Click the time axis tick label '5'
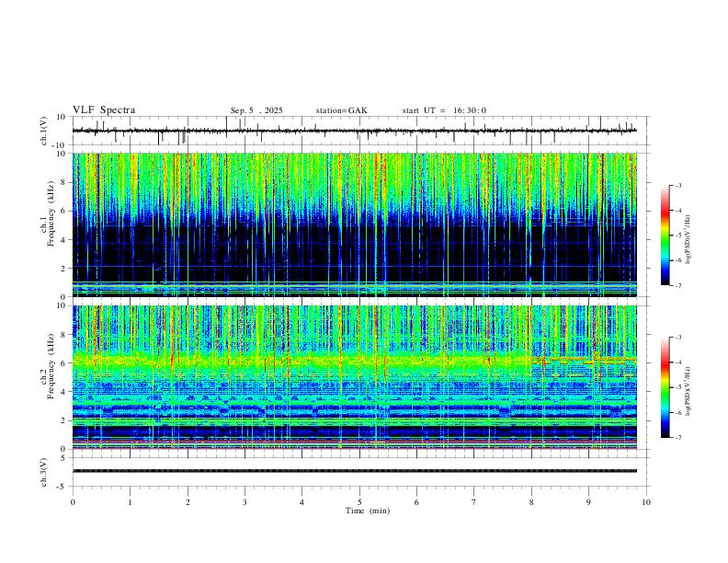This screenshot has height=563, width=728. (x=359, y=502)
